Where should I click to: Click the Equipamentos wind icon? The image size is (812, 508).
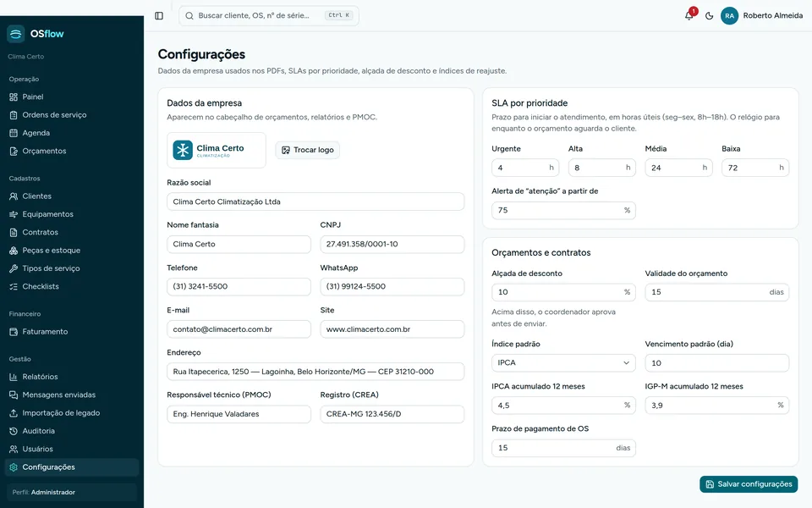(14, 214)
